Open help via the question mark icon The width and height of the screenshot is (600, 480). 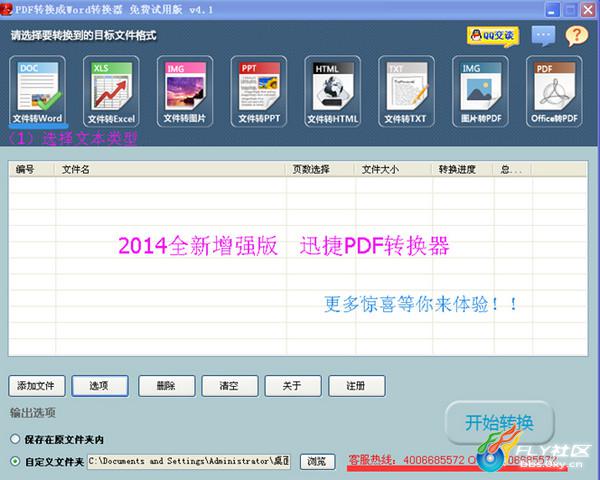pos(577,36)
